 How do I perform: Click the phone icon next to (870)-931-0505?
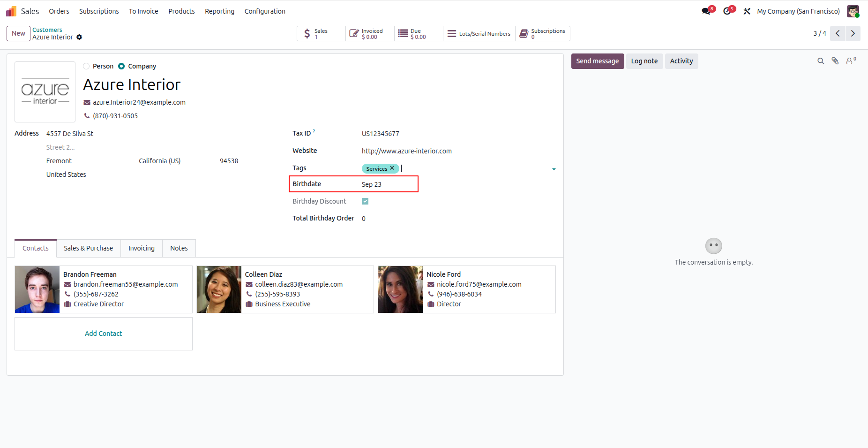click(x=87, y=116)
